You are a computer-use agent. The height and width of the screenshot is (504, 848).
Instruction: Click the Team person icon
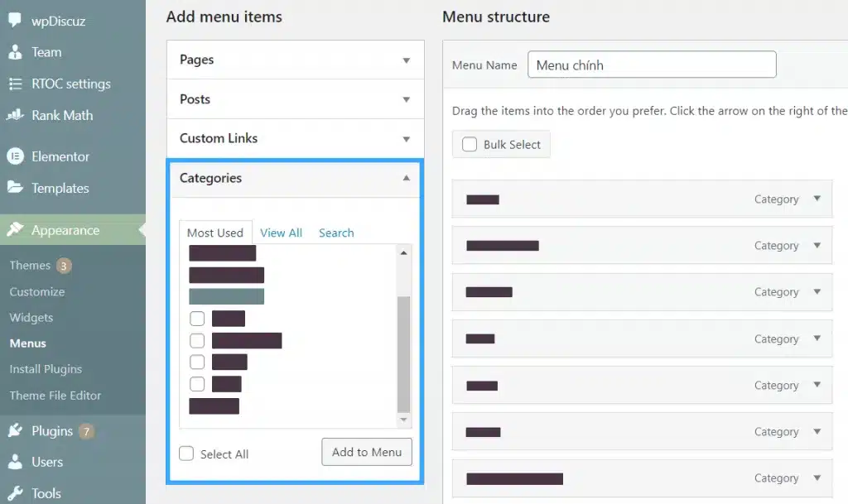(x=15, y=52)
